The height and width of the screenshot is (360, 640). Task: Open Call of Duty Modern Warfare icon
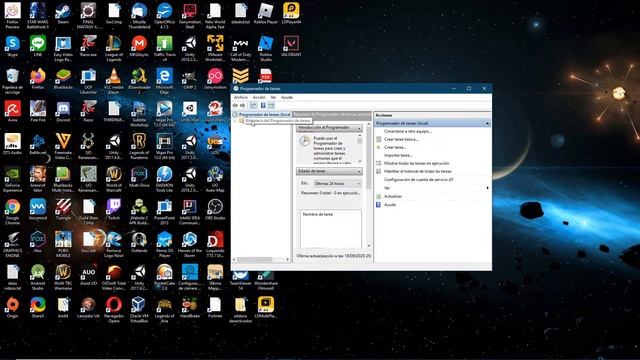[x=240, y=48]
